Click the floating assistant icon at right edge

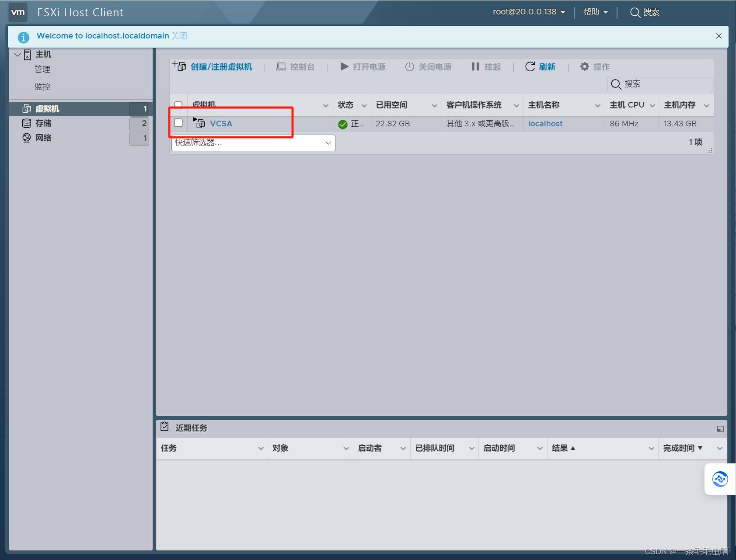[x=720, y=479]
